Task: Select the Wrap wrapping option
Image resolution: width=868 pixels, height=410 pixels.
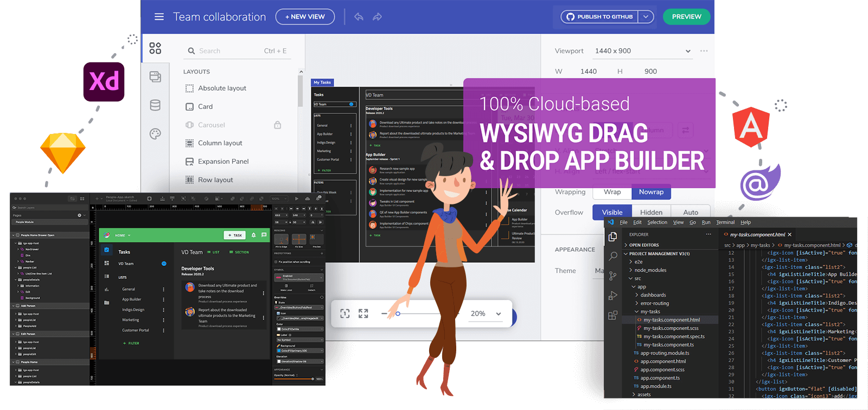Action: pyautogui.click(x=612, y=192)
